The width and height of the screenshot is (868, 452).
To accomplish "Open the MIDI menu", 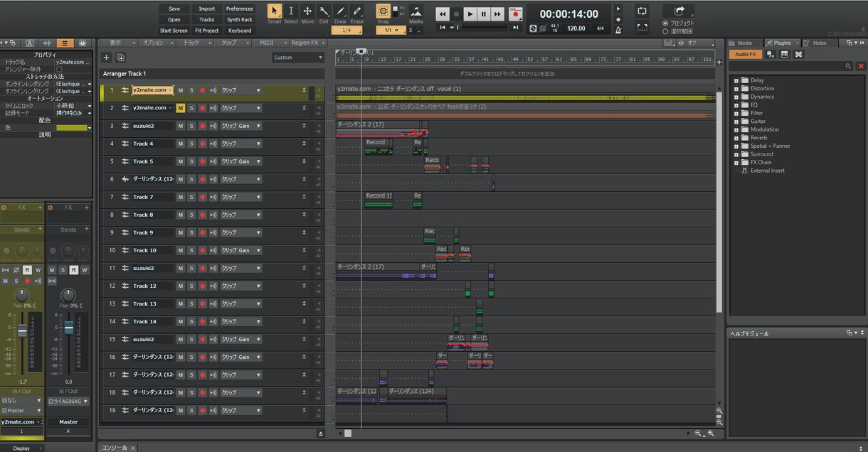I will (269, 43).
